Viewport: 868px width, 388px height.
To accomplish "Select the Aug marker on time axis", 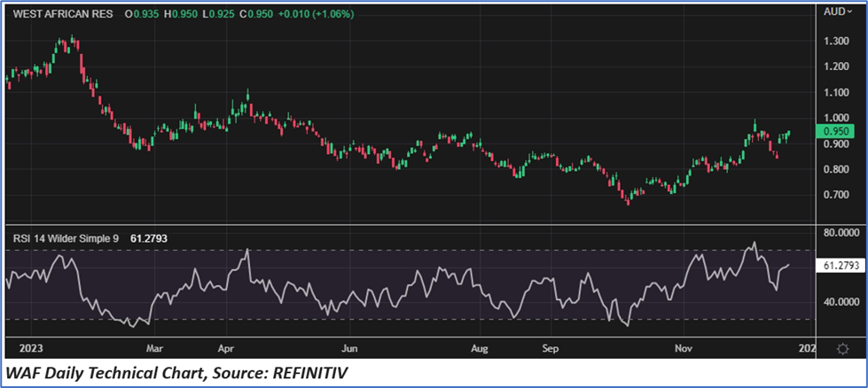I will 480,349.
